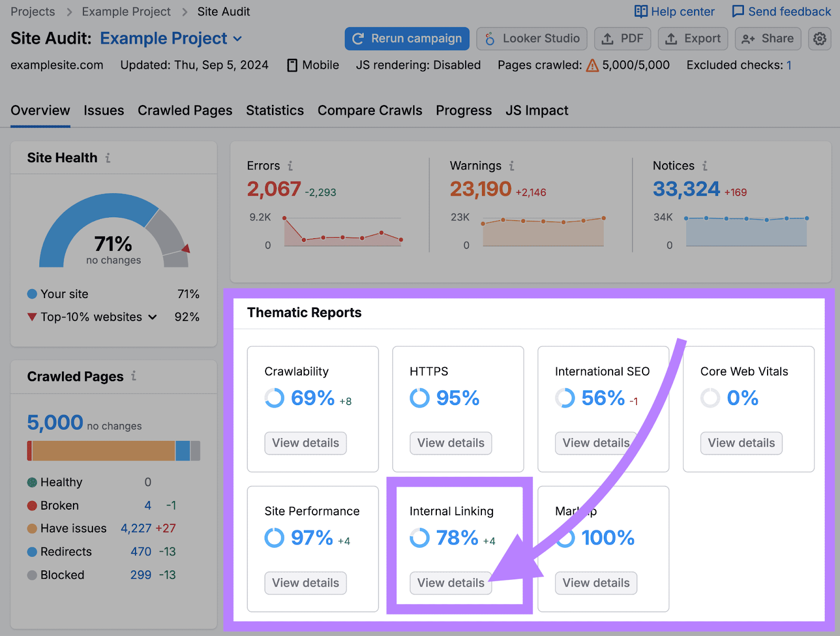Open the Issues tab

click(104, 110)
